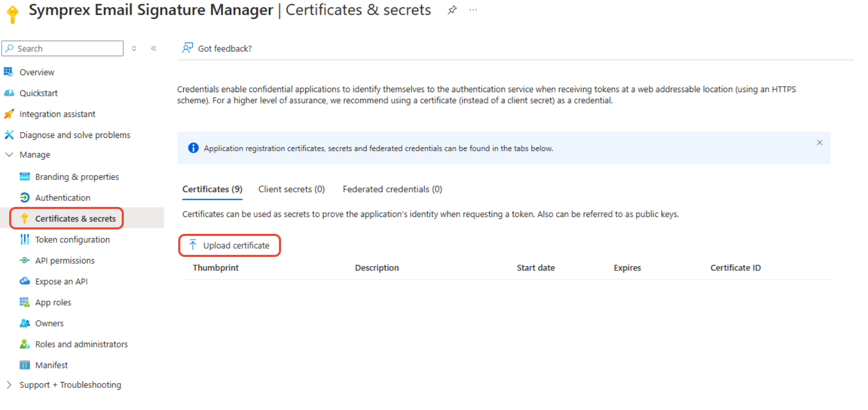Screen dimensions: 868x410
Task: Click the Expose an API cloud icon
Action: pyautogui.click(x=25, y=281)
